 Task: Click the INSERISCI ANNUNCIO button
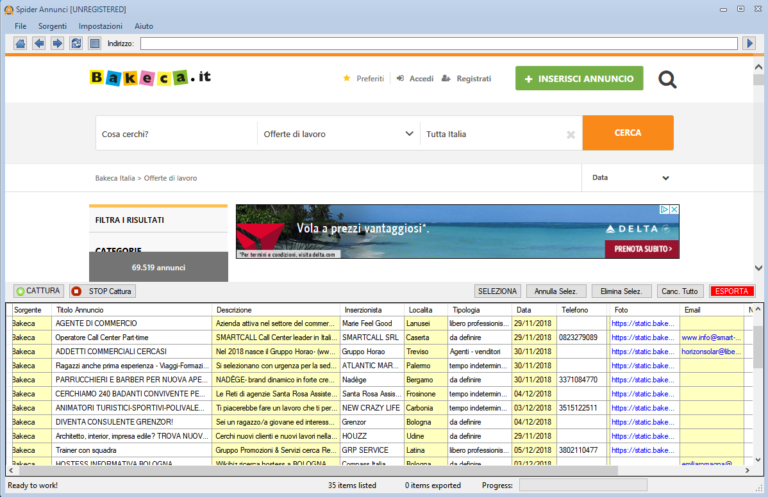(x=579, y=79)
